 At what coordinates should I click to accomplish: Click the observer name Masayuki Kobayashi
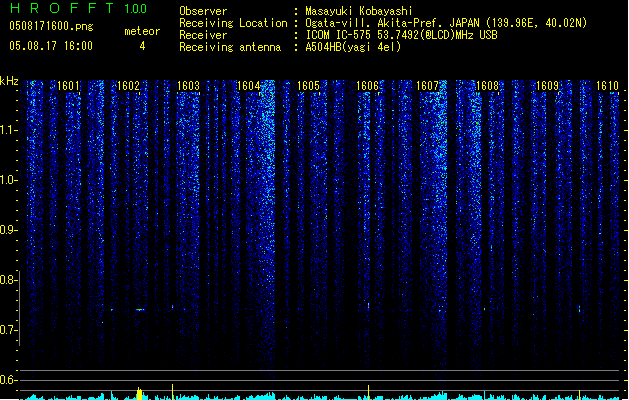click(359, 11)
